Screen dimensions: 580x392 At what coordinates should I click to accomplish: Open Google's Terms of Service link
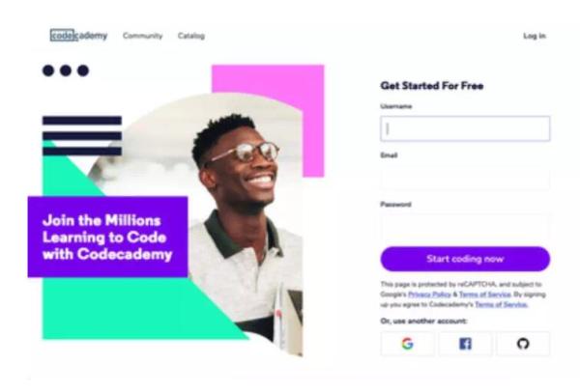[x=485, y=294]
